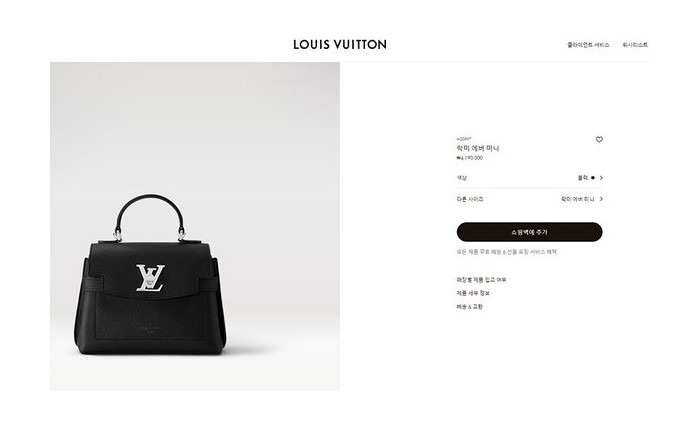Open 위시리스트 in the header
The width and height of the screenshot is (700, 421).
pyautogui.click(x=635, y=45)
